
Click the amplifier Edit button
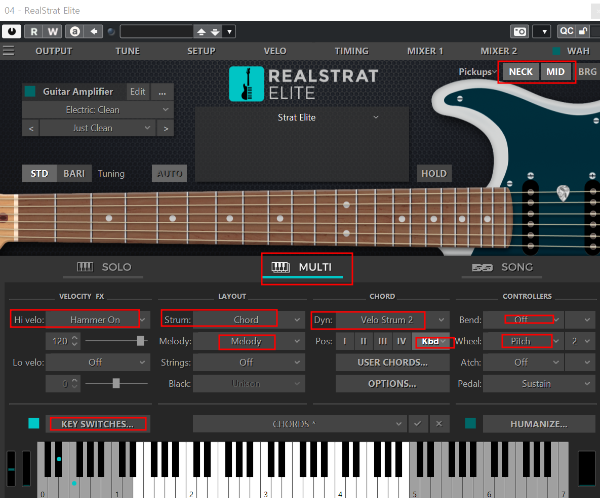tap(138, 91)
